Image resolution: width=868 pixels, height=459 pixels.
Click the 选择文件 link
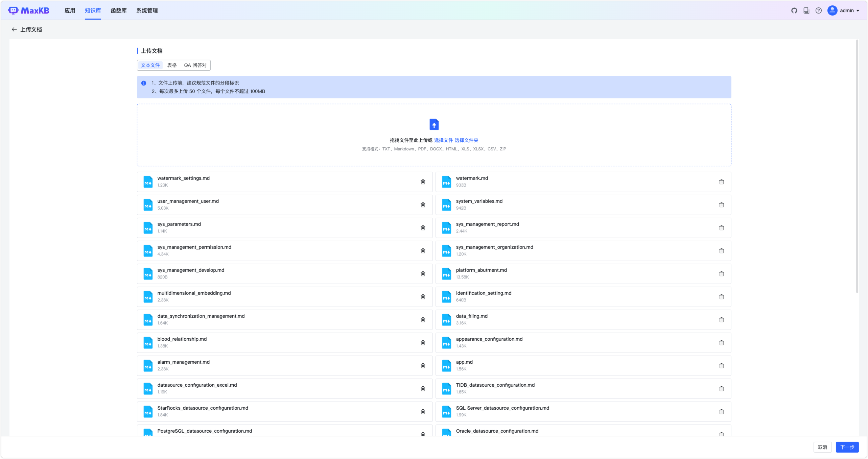click(x=443, y=140)
